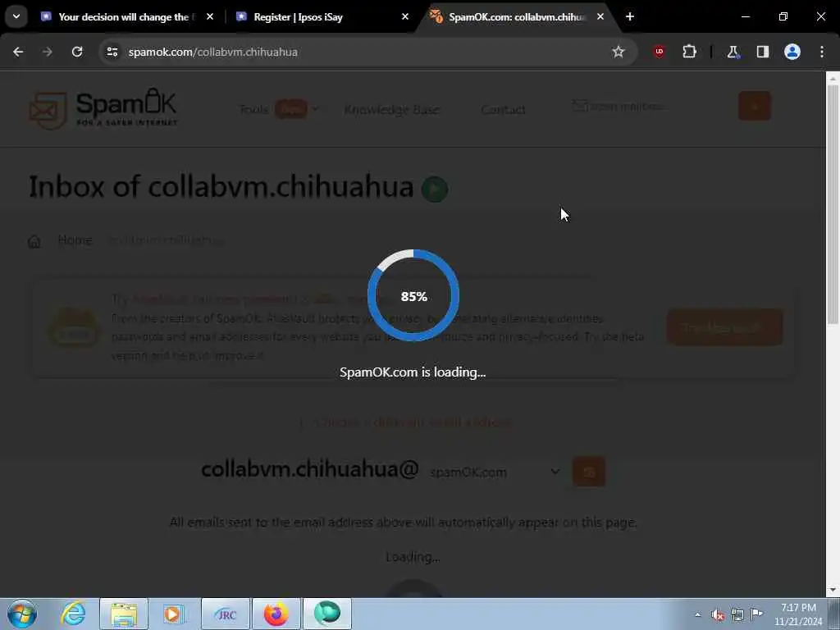Open the Tools menu
Viewport: 840px width, 630px height.
point(278,109)
